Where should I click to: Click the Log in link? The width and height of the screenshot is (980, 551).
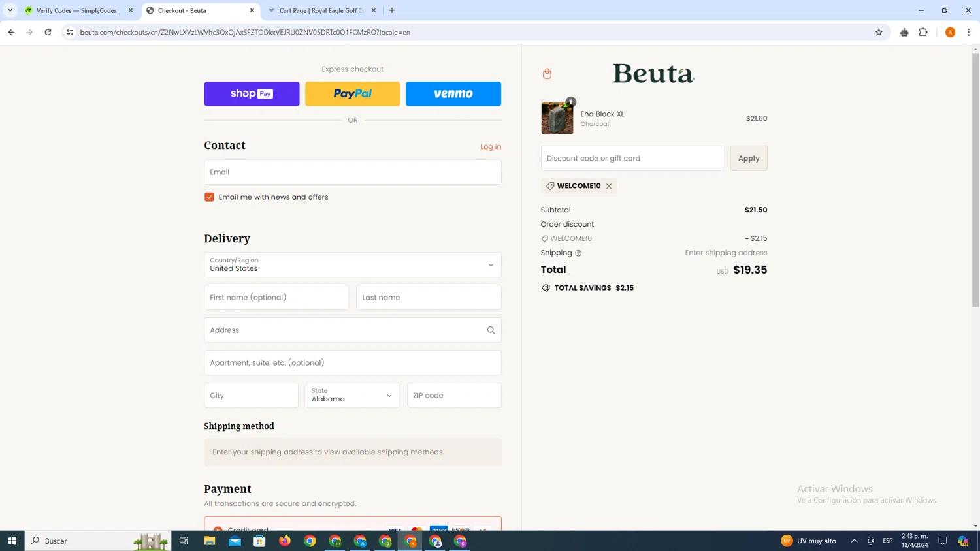pyautogui.click(x=491, y=147)
